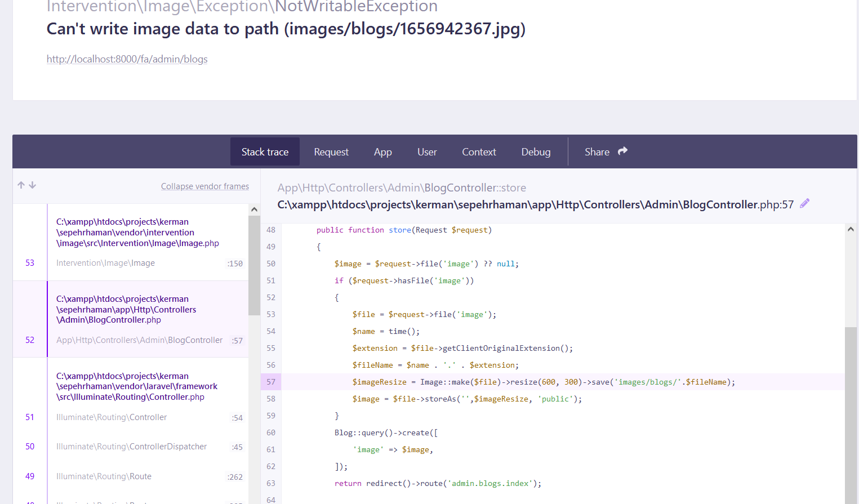
Task: Click the Share arrow icon
Action: click(622, 151)
